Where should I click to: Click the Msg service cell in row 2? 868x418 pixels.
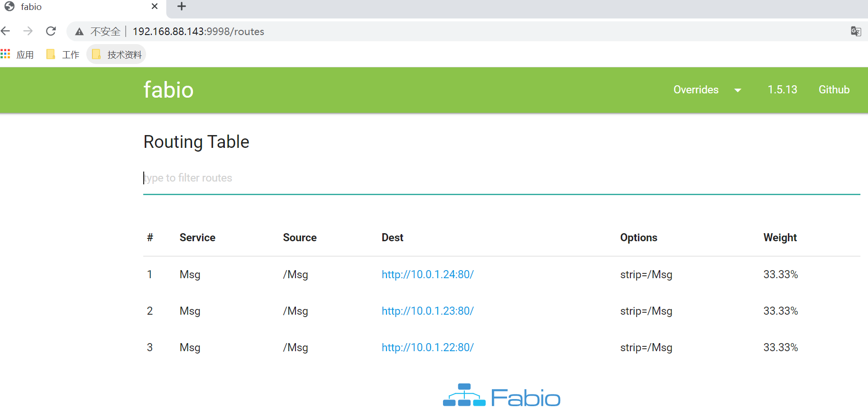tap(190, 311)
